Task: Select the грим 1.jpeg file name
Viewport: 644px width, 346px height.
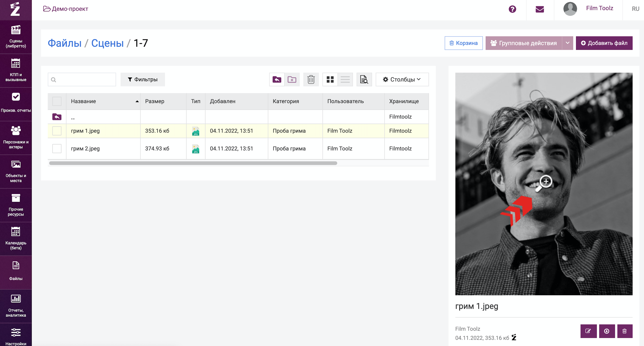Action: (85, 131)
